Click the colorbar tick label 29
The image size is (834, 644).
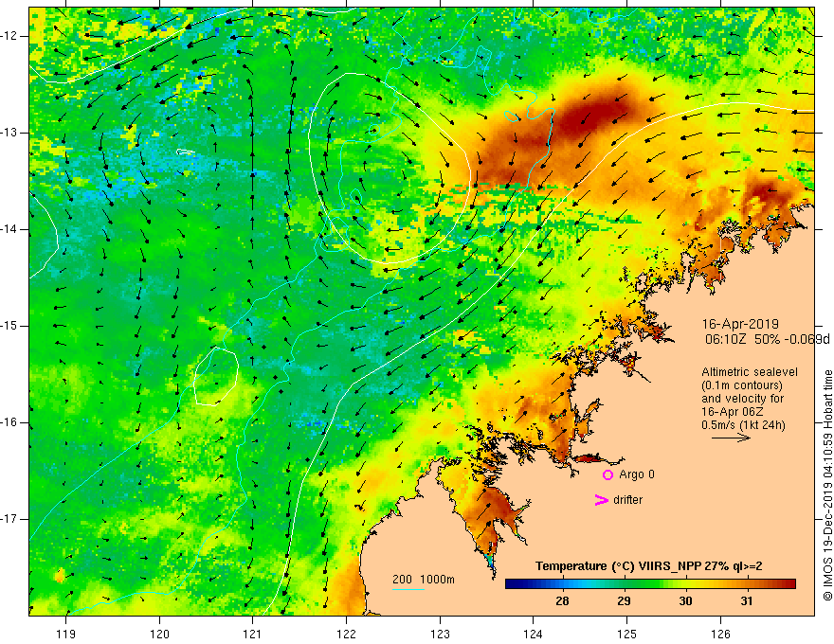pyautogui.click(x=624, y=601)
